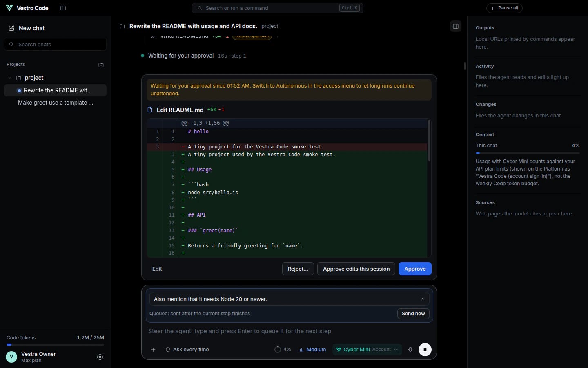This screenshot has width=588, height=368.
Task: Collapse the project tree chevron
Action: pos(10,78)
